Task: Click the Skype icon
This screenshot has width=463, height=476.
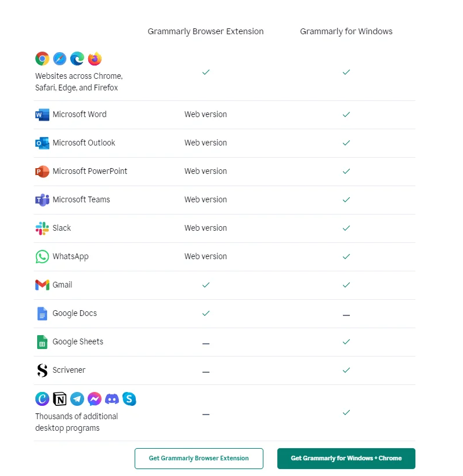Action: point(129,399)
